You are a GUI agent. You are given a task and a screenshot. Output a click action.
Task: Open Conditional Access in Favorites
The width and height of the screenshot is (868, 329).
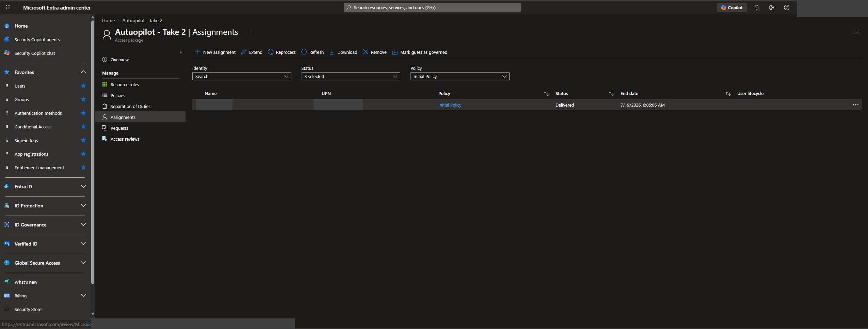point(33,127)
